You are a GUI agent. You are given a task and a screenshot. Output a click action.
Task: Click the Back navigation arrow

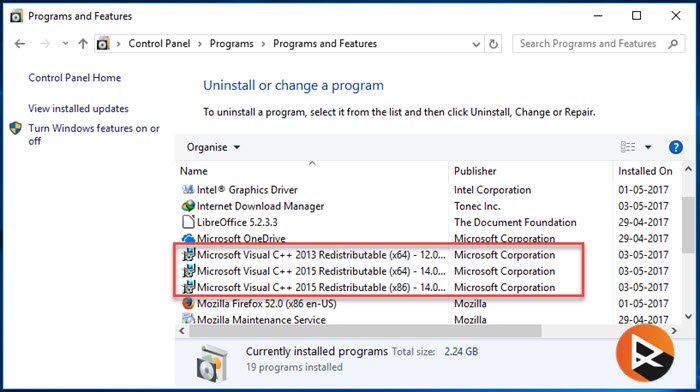point(20,44)
